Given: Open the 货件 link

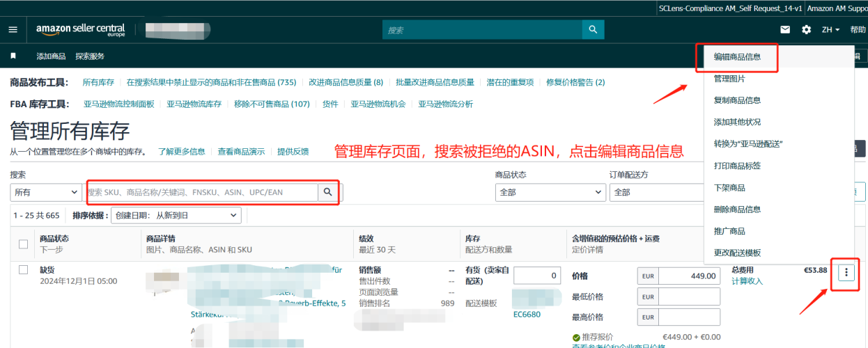Looking at the screenshot, I should 330,104.
